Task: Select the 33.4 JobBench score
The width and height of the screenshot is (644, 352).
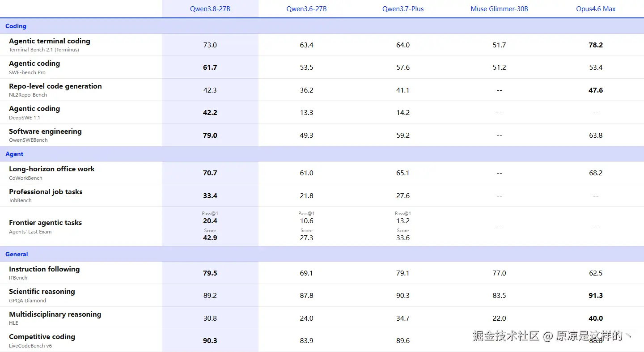Action: point(210,196)
